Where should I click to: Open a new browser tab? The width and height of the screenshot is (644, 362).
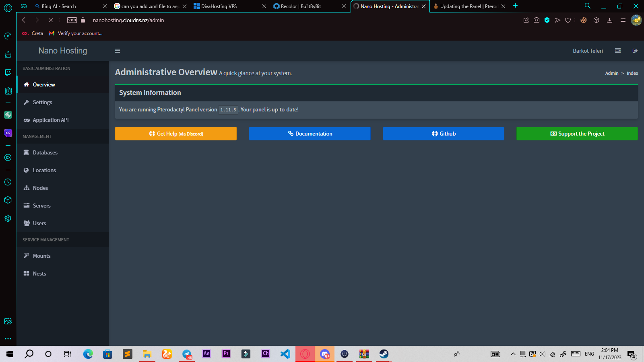coord(515,6)
